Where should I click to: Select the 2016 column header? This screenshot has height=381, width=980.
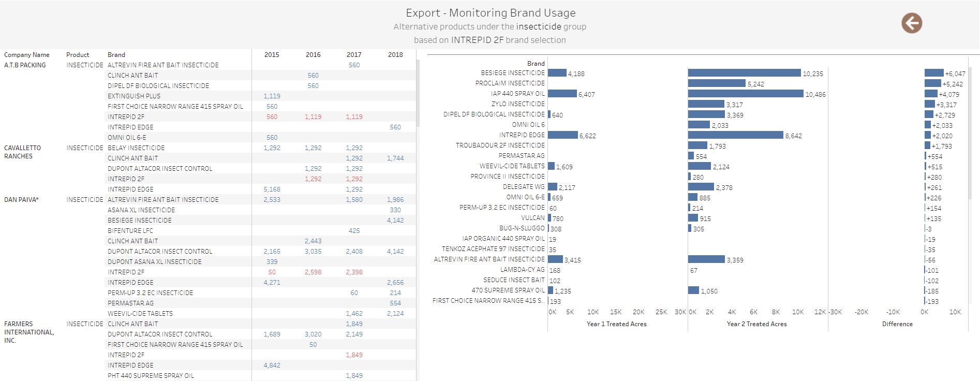coord(313,54)
